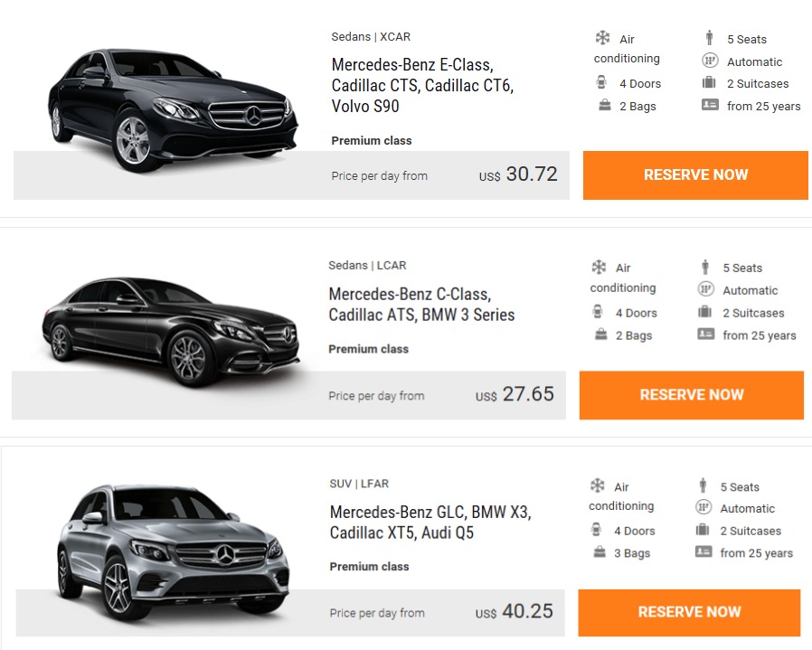Click the driver license age icon for E-Class

click(710, 105)
